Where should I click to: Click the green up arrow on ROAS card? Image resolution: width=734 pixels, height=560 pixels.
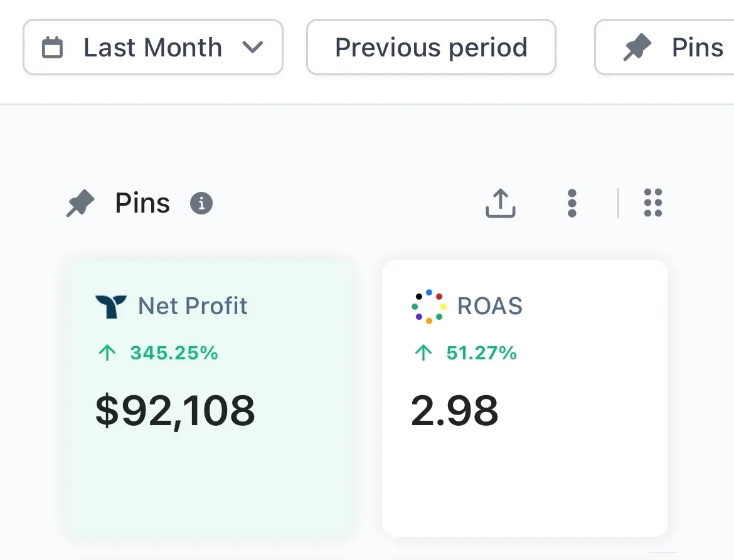pos(423,353)
